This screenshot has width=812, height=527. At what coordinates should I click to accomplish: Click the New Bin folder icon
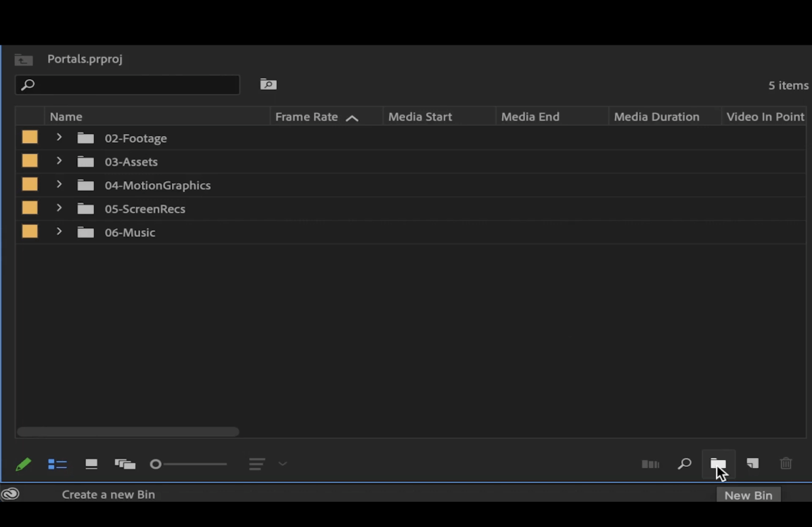point(718,464)
